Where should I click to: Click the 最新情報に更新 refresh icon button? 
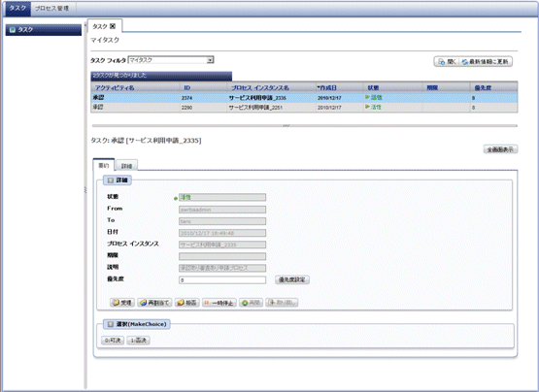coord(486,62)
